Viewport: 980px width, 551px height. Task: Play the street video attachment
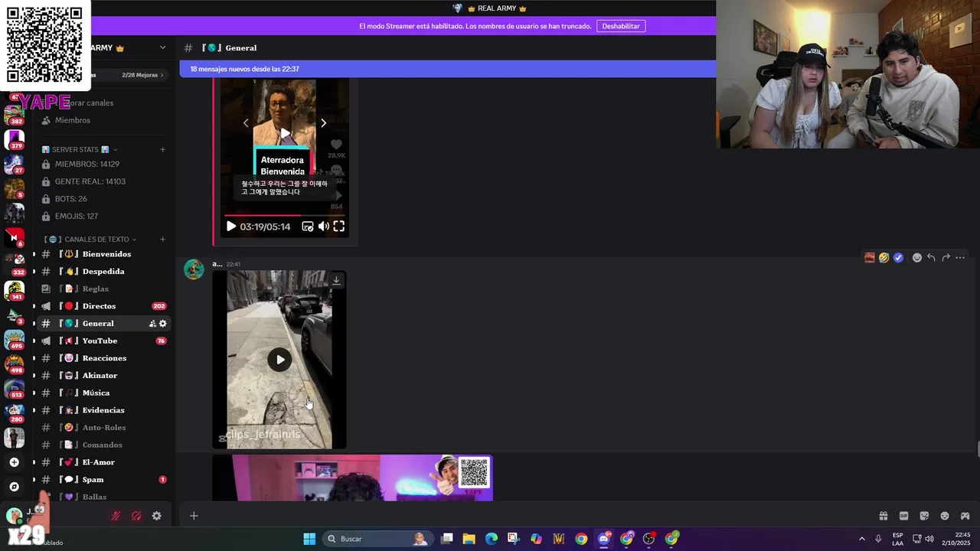point(279,360)
